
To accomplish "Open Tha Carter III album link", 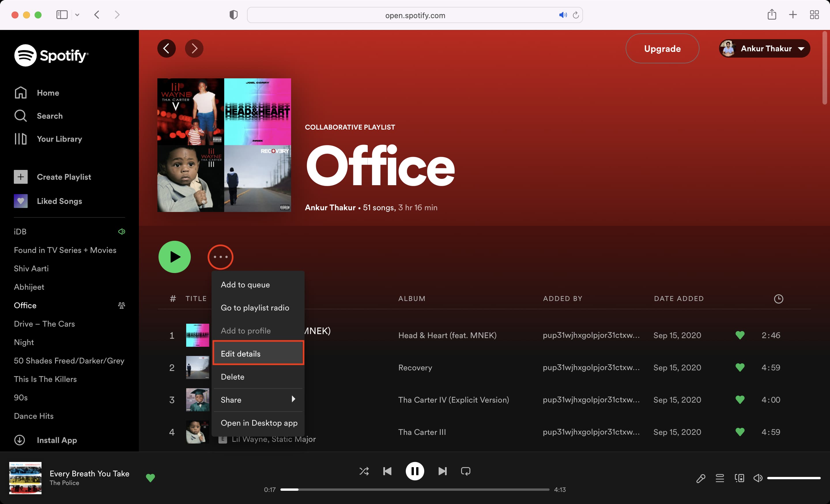I will [x=422, y=432].
